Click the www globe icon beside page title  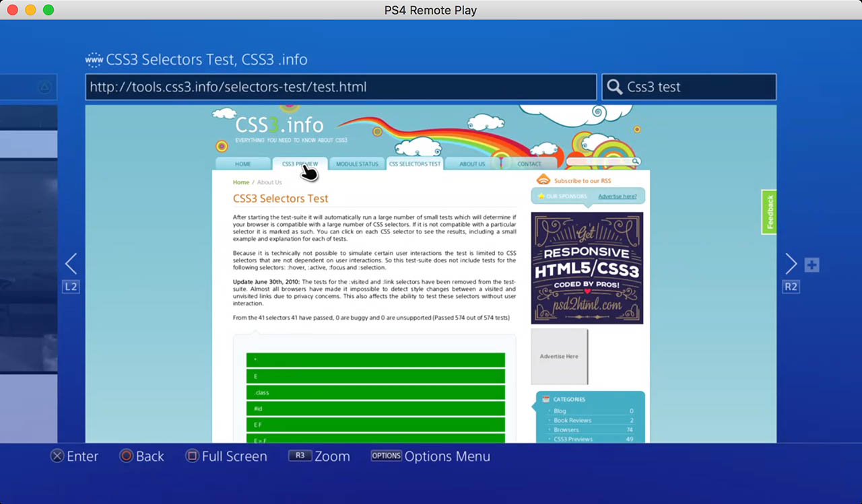pos(94,60)
